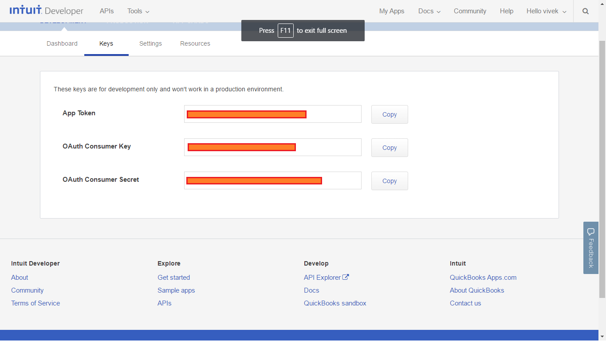606x364 pixels.
Task: Open Community link in footer
Action: click(28, 290)
